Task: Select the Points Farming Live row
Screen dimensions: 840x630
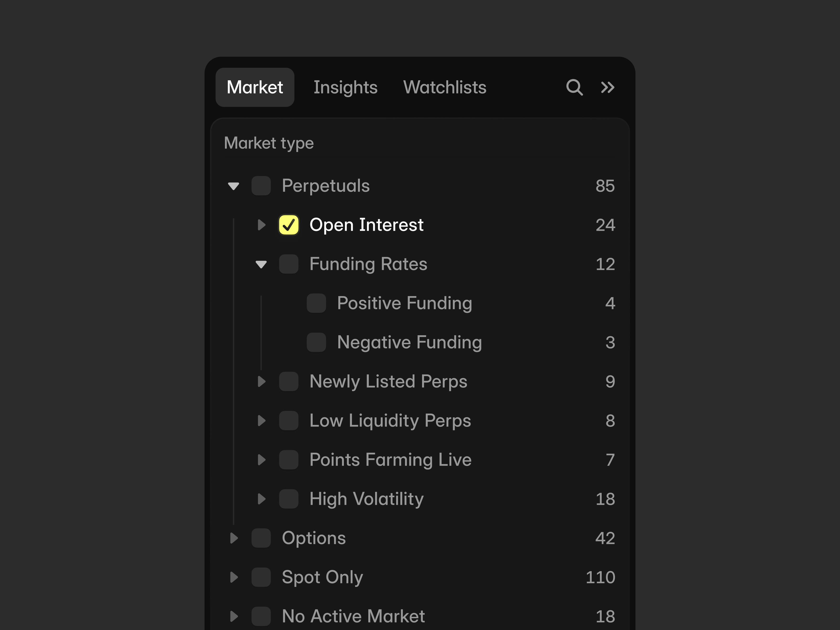Action: point(390,459)
